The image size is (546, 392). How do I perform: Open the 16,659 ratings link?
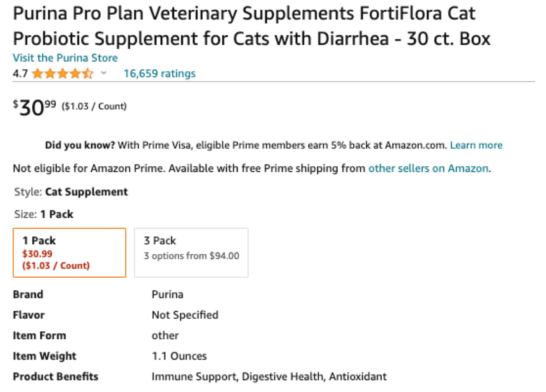[x=159, y=73]
